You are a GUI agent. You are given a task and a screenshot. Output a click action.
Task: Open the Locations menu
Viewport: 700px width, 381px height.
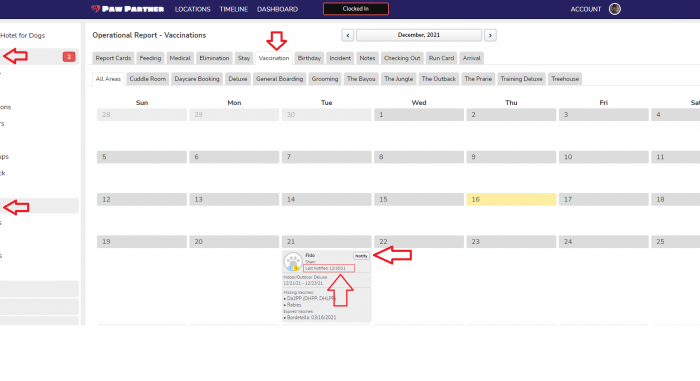coord(192,9)
